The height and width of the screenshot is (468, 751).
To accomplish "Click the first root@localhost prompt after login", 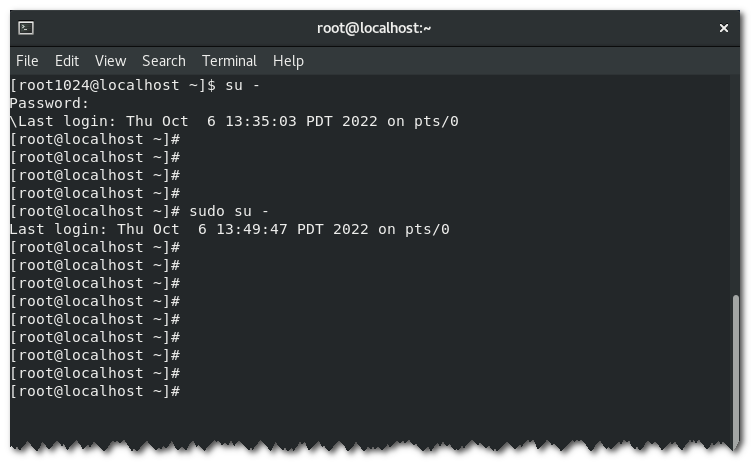I will click(x=95, y=139).
